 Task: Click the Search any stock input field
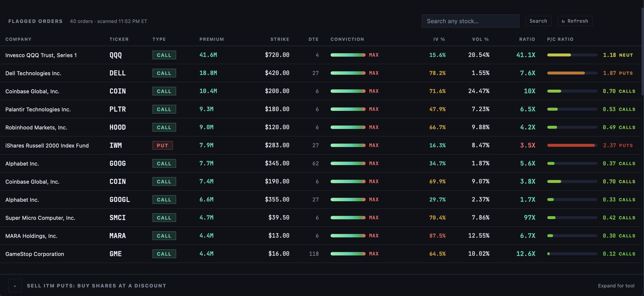click(470, 21)
